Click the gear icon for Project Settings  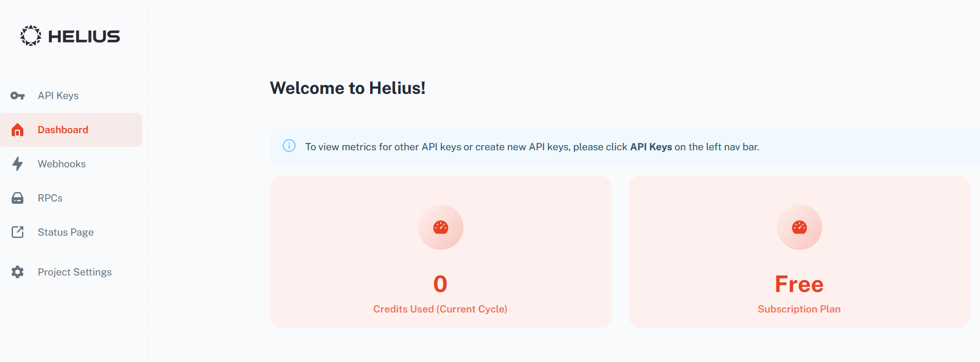point(18,272)
